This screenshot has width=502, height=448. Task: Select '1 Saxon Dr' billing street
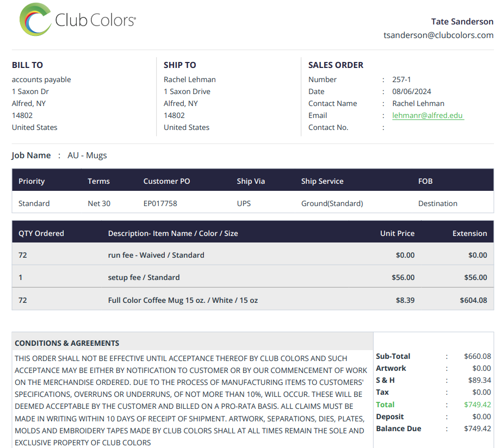[30, 91]
